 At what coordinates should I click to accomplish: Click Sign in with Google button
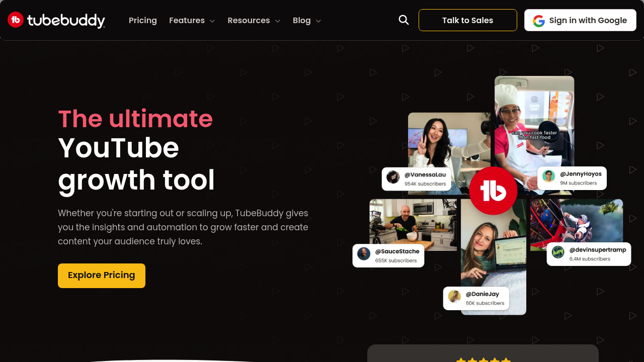click(x=580, y=20)
